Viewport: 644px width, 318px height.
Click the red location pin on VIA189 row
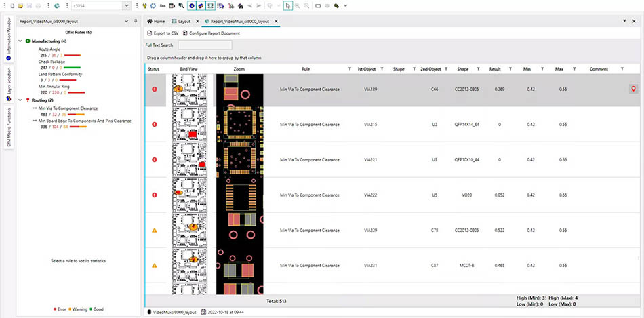click(633, 89)
